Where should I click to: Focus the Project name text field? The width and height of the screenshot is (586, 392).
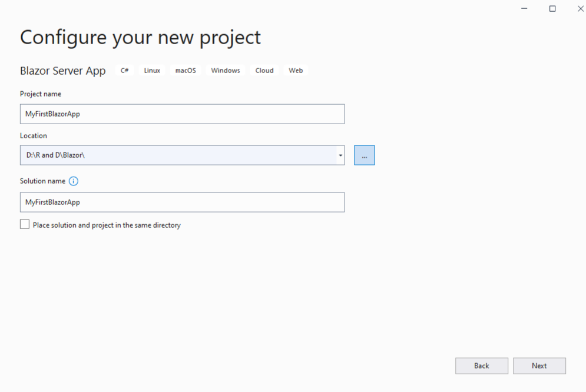(183, 114)
